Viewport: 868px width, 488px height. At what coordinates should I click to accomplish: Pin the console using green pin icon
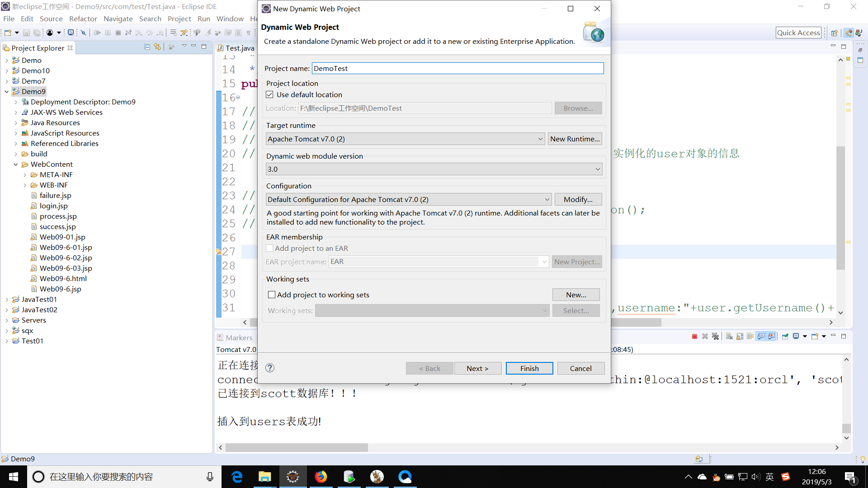click(x=785, y=336)
